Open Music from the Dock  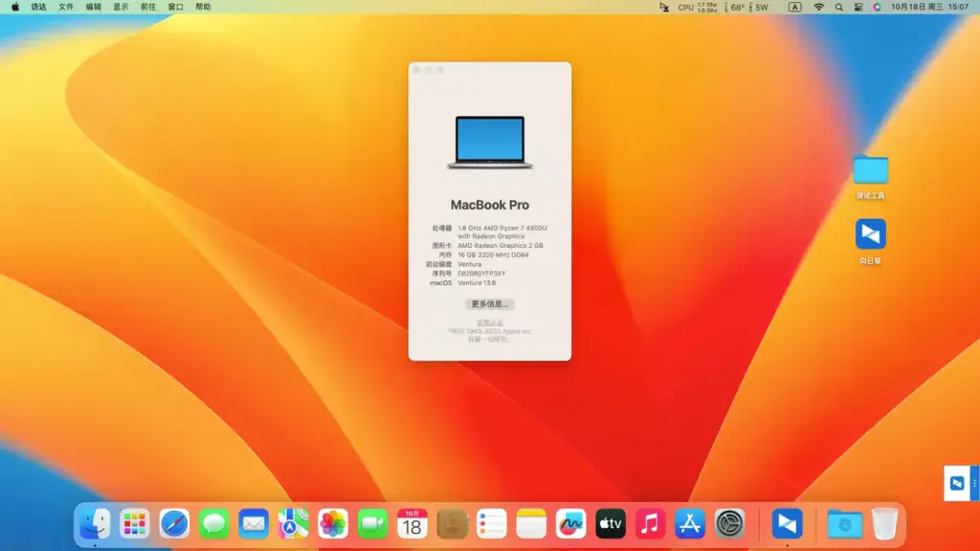click(650, 523)
